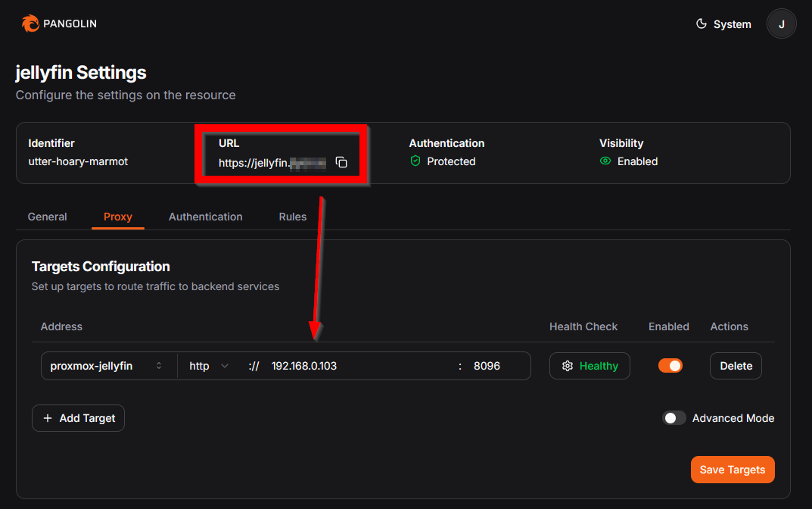Click the eye icon beside Enabled
812x509 pixels.
(x=605, y=161)
